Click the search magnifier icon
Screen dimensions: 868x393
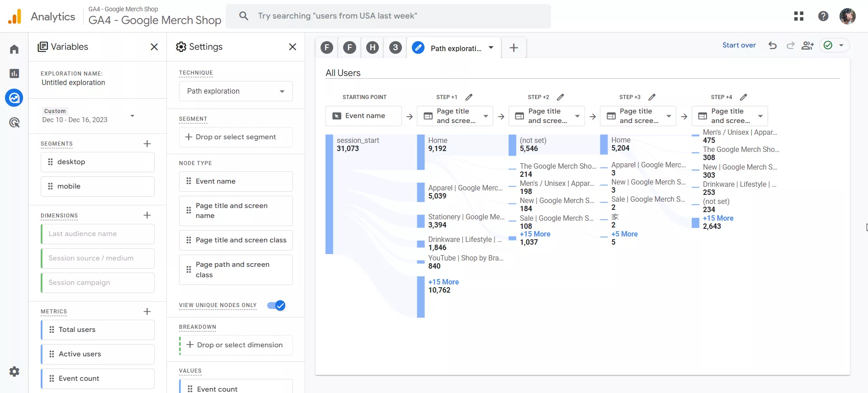[x=244, y=16]
